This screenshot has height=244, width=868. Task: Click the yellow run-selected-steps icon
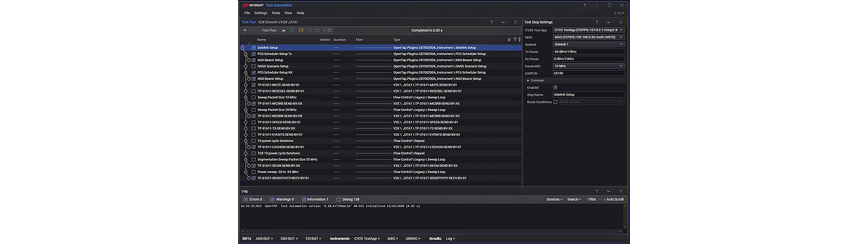click(x=301, y=30)
